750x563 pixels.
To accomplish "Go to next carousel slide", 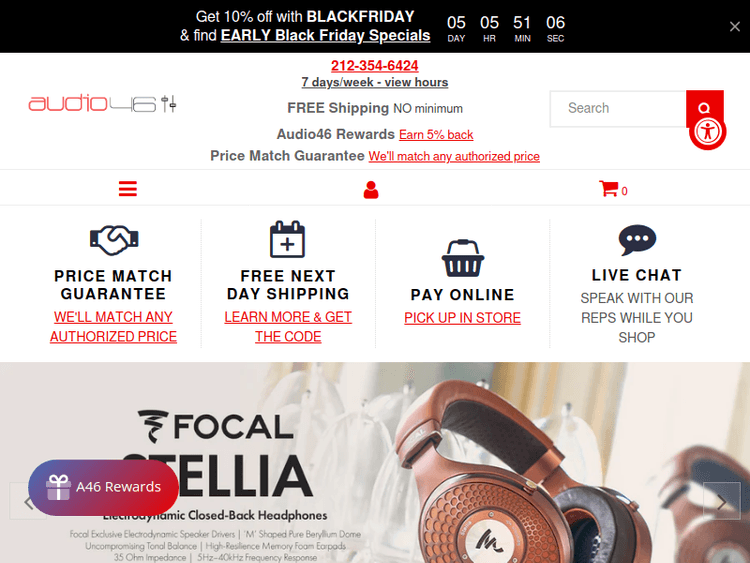I will pos(721,501).
